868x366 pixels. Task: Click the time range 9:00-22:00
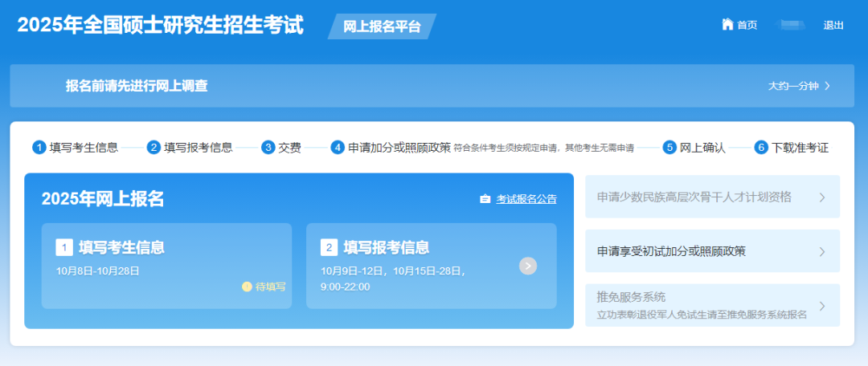point(346,287)
